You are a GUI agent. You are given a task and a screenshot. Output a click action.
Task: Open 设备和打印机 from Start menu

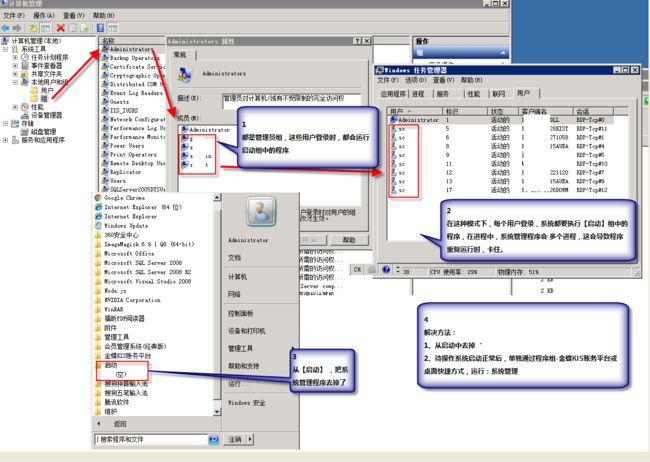click(x=247, y=331)
